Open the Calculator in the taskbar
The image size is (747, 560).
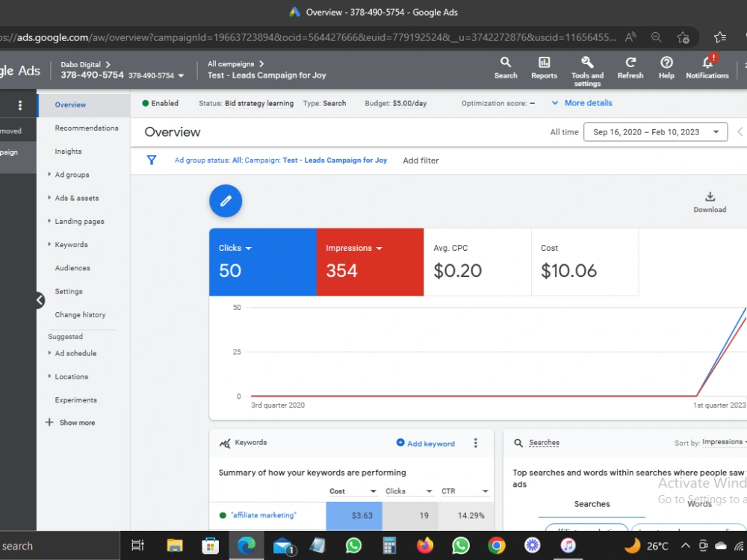[x=389, y=545]
